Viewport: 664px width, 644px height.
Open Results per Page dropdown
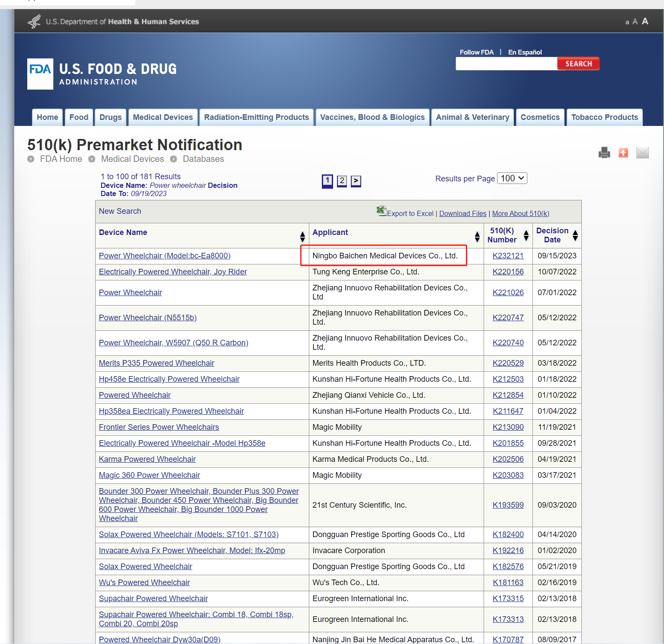point(512,178)
